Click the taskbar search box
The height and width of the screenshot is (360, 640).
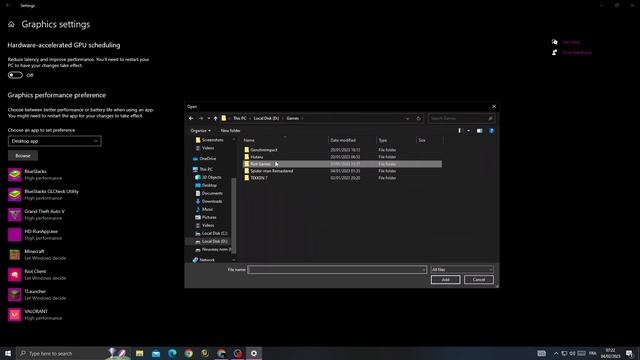[73, 353]
